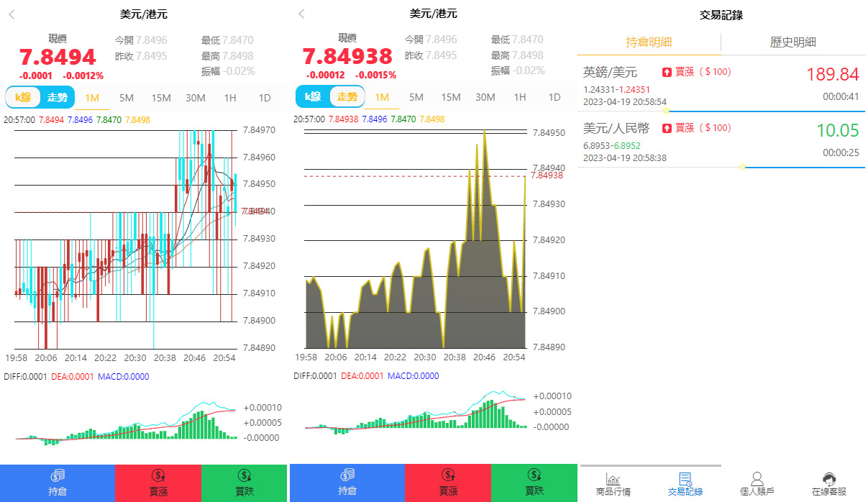868x502 pixels.
Task: Go back using left panel's back arrow
Action: pos(12,14)
